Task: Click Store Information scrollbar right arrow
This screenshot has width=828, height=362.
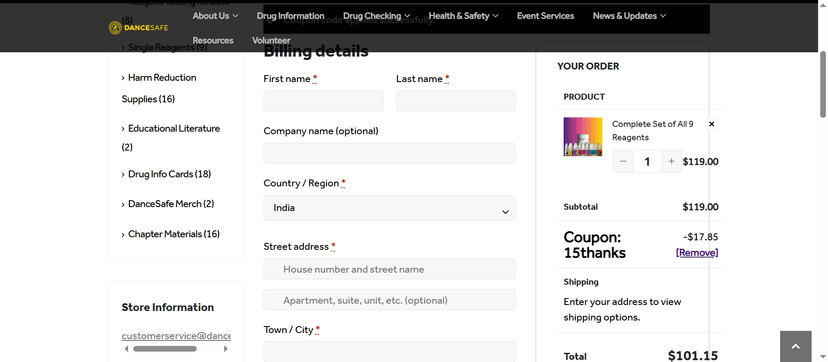Action: 226,349
